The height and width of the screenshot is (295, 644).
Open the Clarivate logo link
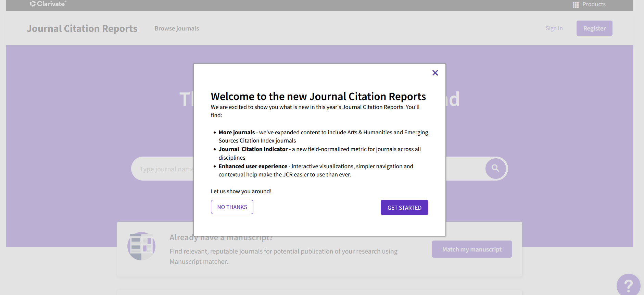click(48, 4)
